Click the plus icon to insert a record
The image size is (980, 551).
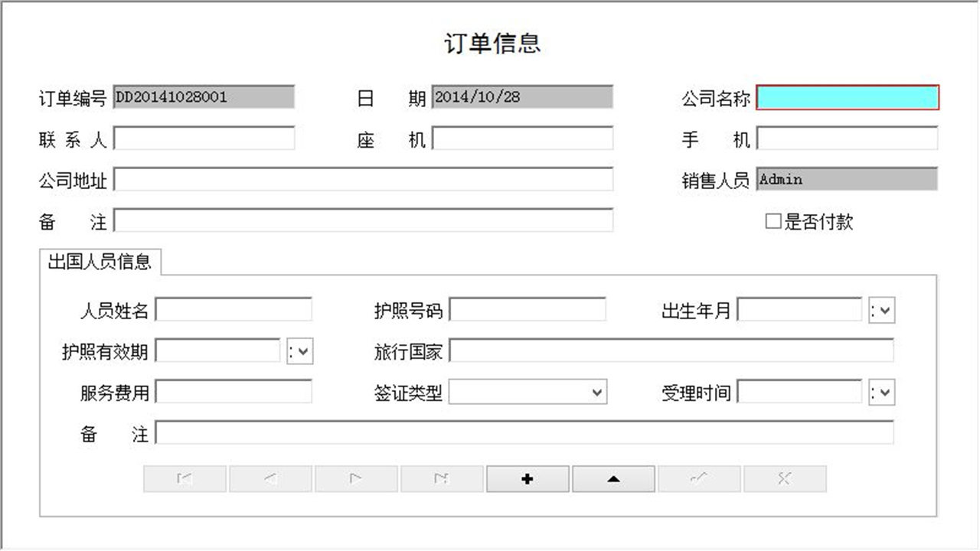[528, 478]
